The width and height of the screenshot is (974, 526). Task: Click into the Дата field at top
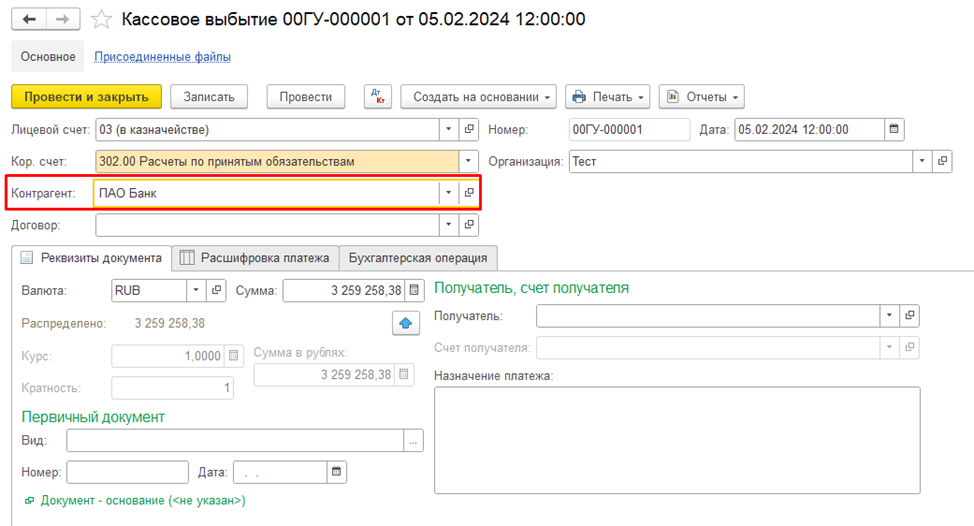pyautogui.click(x=809, y=129)
